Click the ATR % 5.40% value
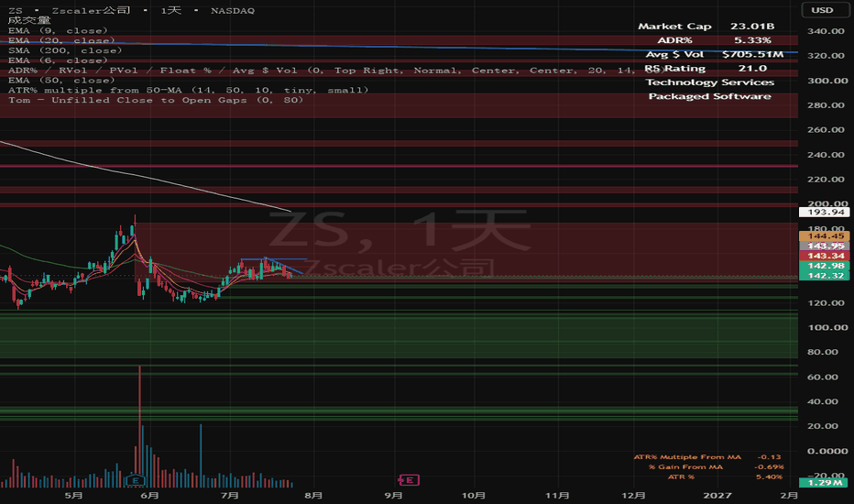Image resolution: width=854 pixels, height=504 pixels. click(x=769, y=477)
